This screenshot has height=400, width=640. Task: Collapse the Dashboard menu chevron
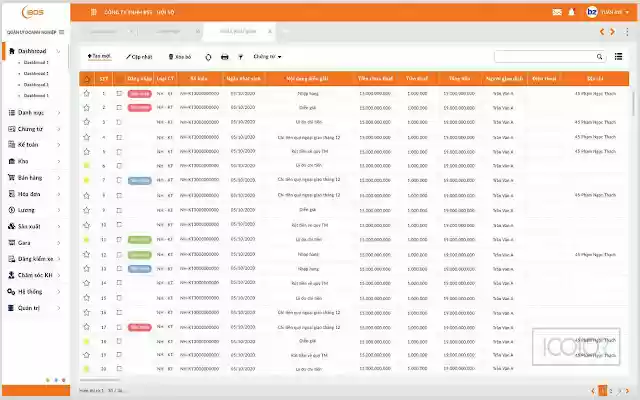point(58,51)
